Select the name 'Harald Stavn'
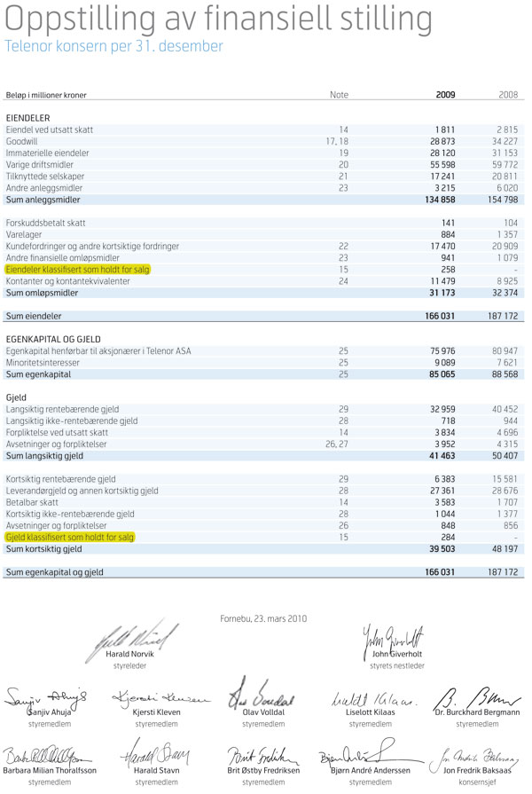The image size is (532, 794). 156,770
